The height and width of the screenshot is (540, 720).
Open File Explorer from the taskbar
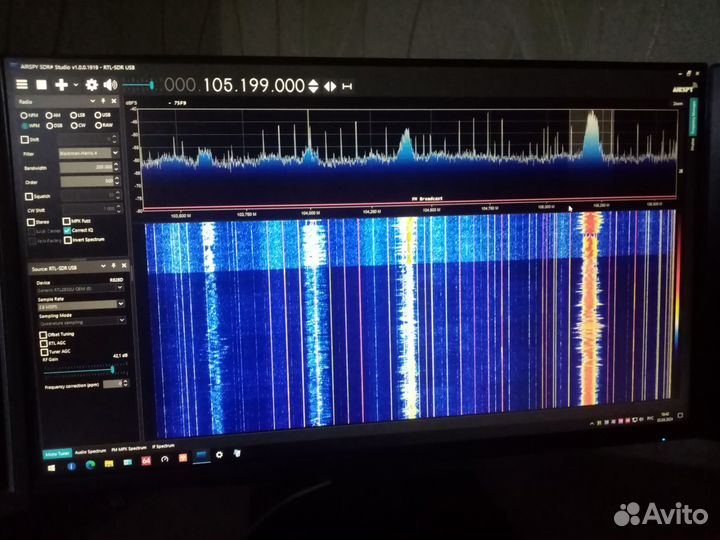pos(109,463)
